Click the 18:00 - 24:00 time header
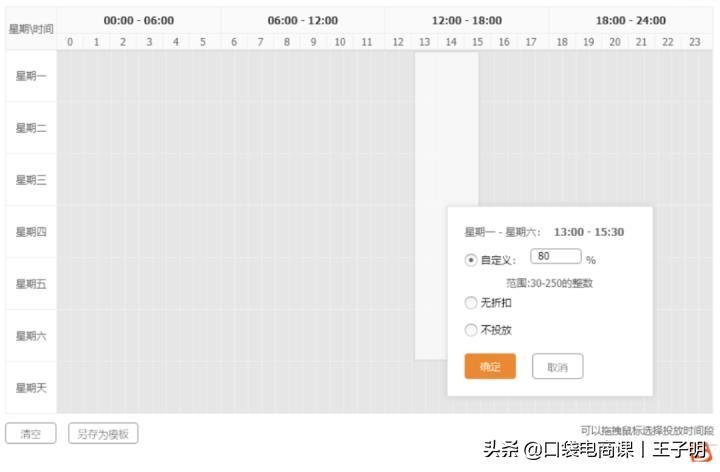 click(x=631, y=20)
